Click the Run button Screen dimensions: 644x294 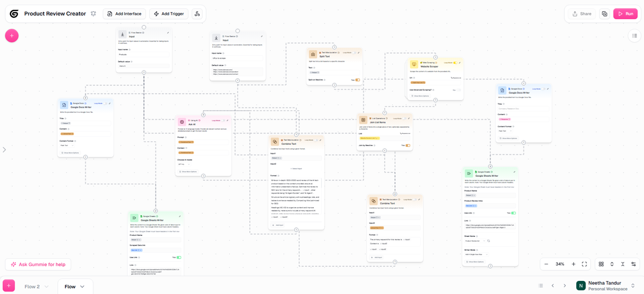(x=625, y=14)
